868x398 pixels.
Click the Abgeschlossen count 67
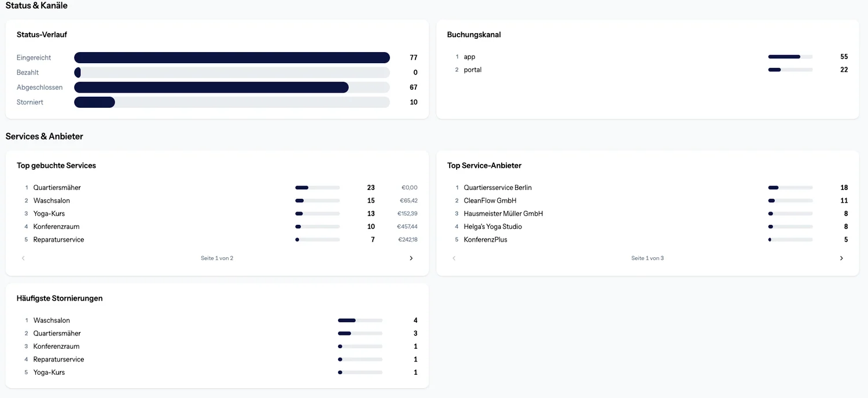point(414,87)
